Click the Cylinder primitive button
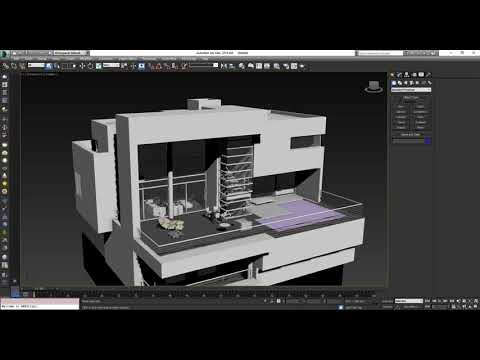This screenshot has height=360, width=480. pyautogui.click(x=401, y=117)
